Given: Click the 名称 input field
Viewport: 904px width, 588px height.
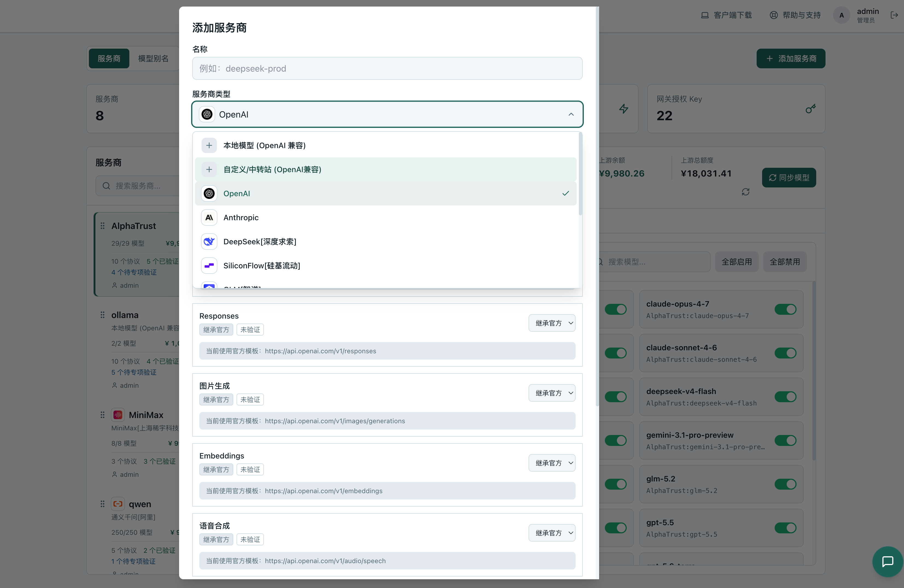Looking at the screenshot, I should tap(387, 68).
